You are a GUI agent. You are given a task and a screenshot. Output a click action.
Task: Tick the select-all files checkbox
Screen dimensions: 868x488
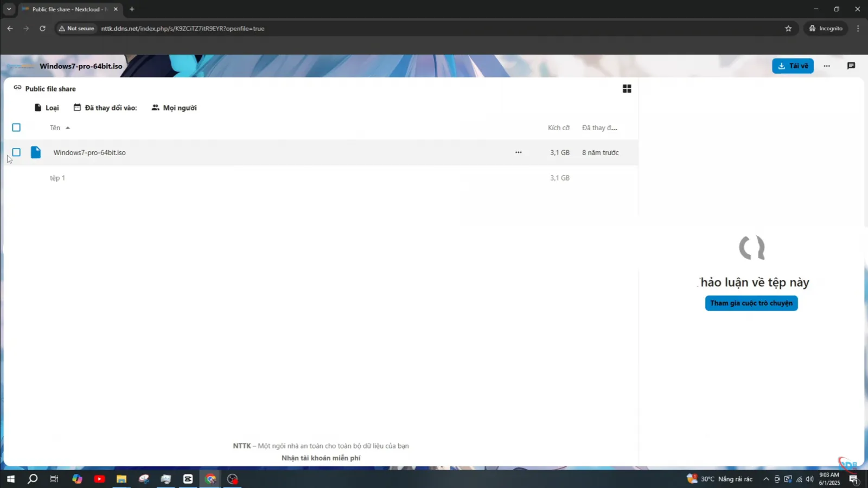tap(16, 127)
